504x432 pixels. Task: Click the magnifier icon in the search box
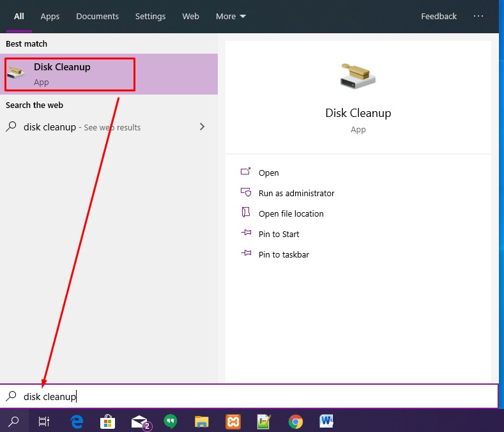coord(11,396)
